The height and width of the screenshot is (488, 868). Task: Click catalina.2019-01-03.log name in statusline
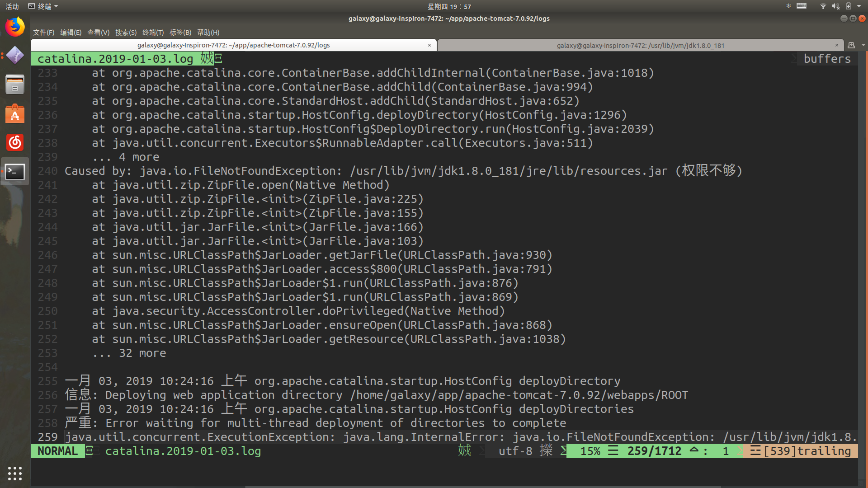183,451
